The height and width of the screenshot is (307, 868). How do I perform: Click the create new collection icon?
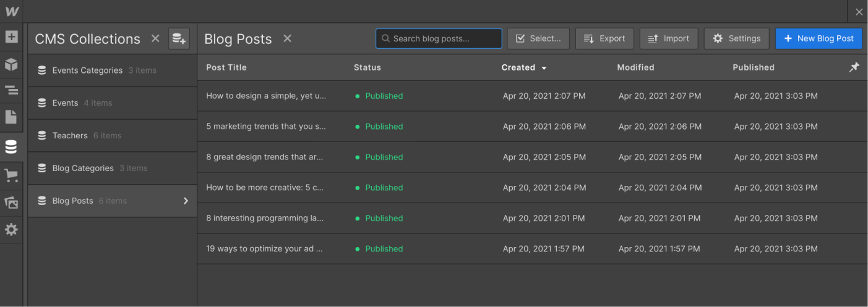(179, 38)
